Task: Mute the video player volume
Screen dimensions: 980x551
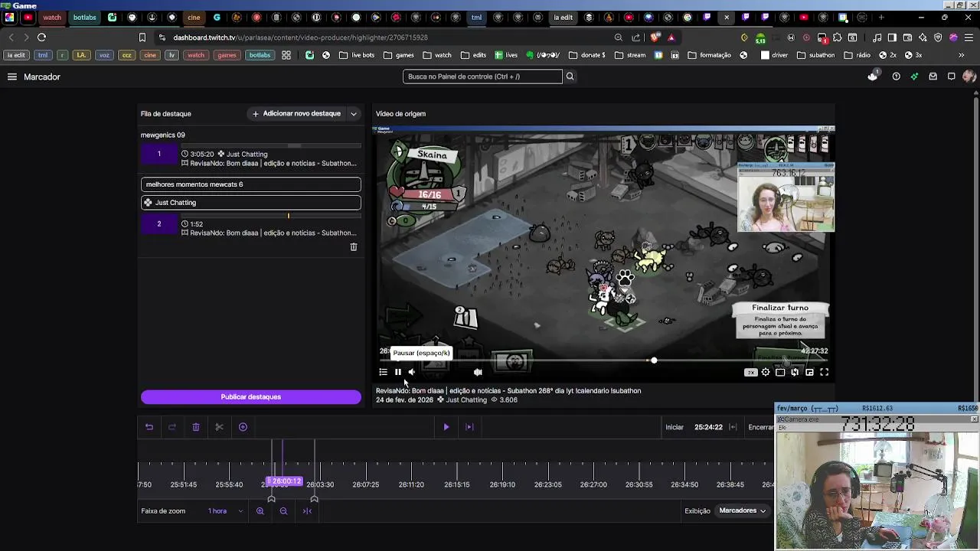Action: 412,372
